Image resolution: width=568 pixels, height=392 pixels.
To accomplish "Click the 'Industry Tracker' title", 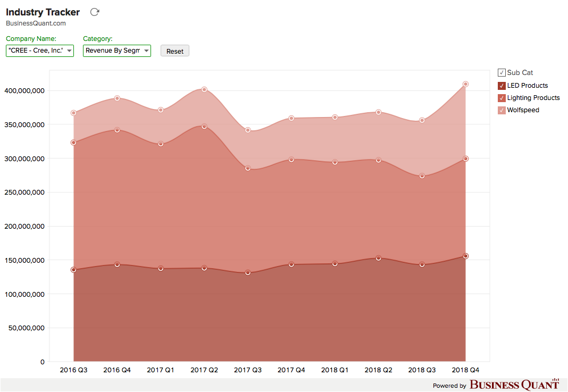I will tap(43, 12).
